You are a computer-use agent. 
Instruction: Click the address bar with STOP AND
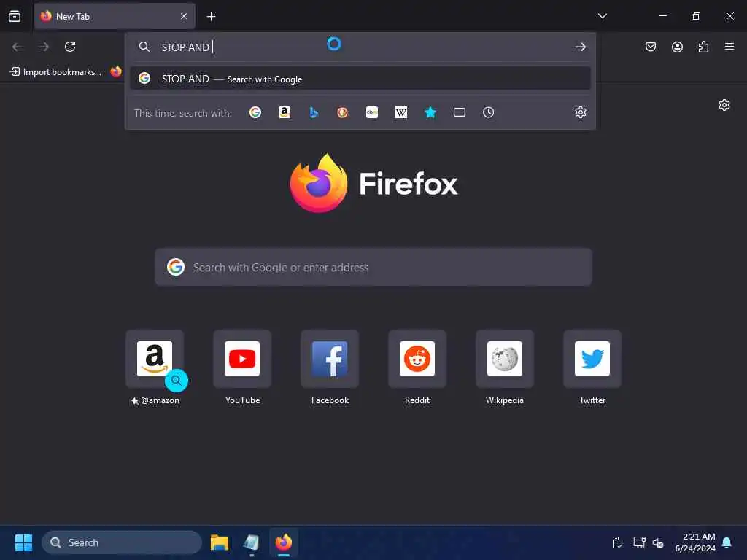[360, 47]
